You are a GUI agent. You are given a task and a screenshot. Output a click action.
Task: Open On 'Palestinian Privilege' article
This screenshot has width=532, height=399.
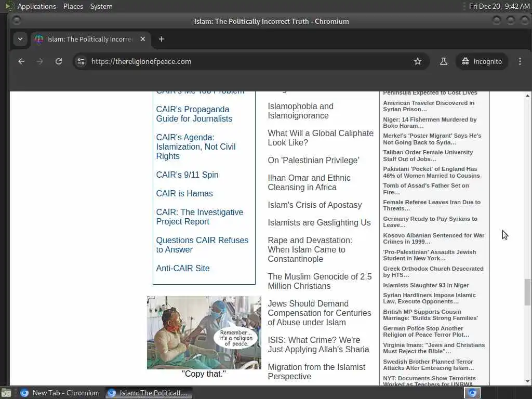pos(313,160)
